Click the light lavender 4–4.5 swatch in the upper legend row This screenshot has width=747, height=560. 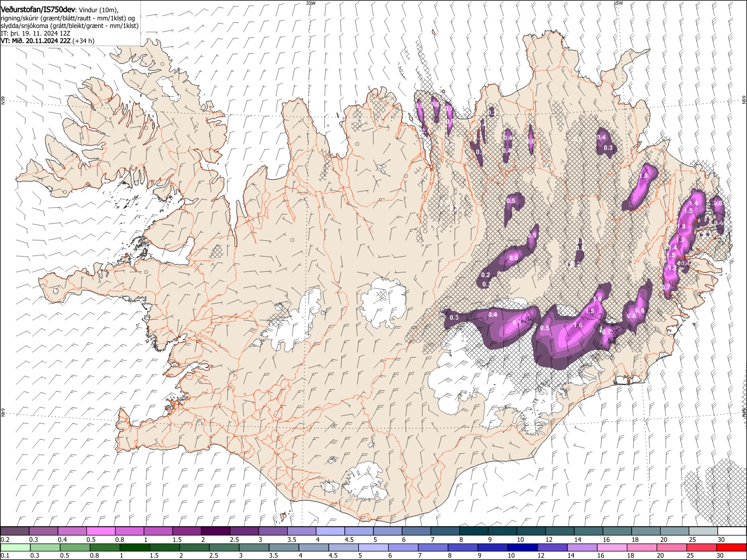(x=330, y=531)
